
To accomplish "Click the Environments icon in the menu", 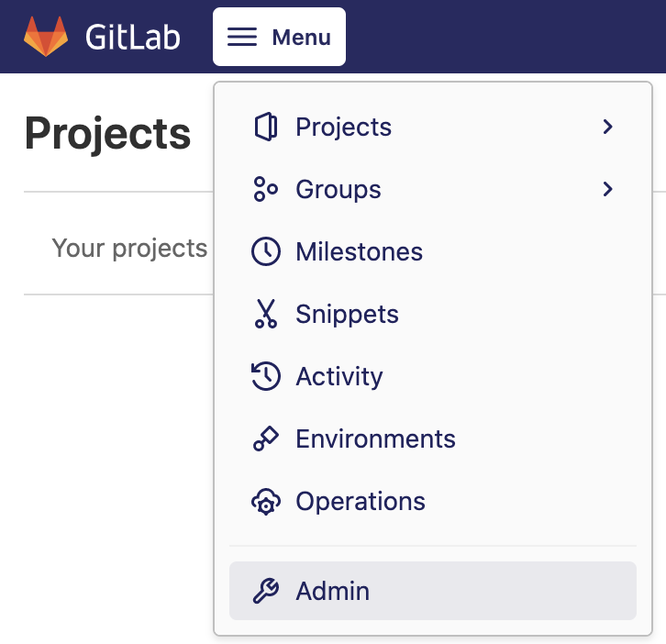I will coord(265,439).
